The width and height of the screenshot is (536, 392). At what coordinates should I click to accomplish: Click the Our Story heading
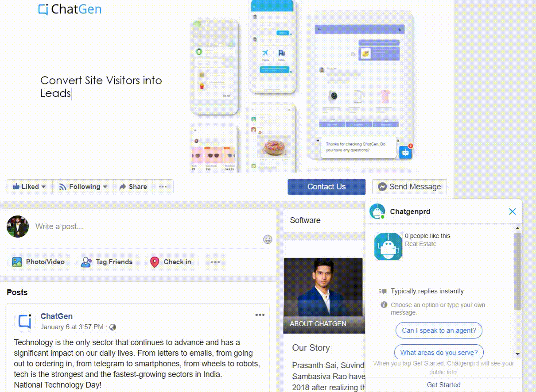pos(311,348)
